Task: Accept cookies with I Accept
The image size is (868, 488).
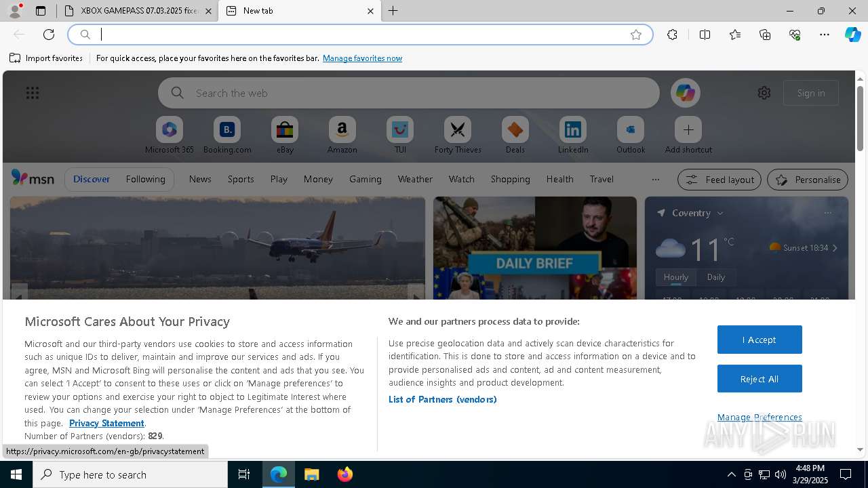Action: pyautogui.click(x=759, y=340)
